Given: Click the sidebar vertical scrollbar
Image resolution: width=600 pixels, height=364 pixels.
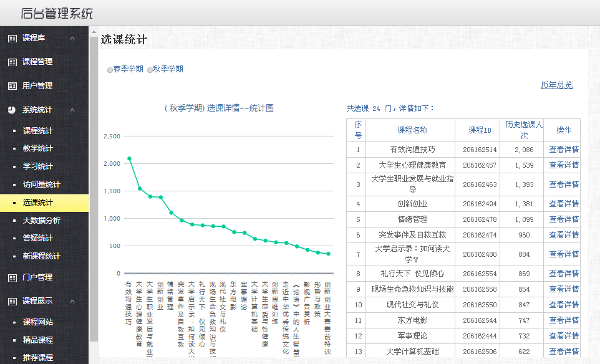Looking at the screenshot, I should click(94, 187).
